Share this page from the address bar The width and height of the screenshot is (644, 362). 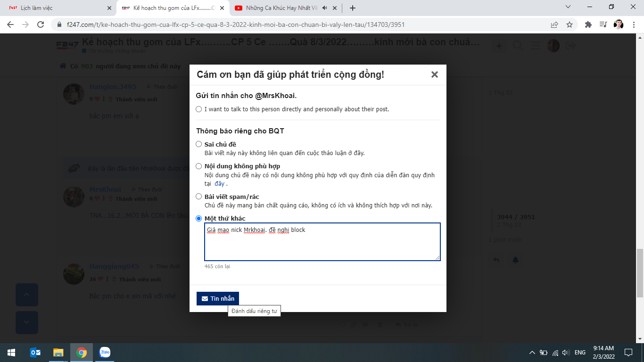point(554,25)
